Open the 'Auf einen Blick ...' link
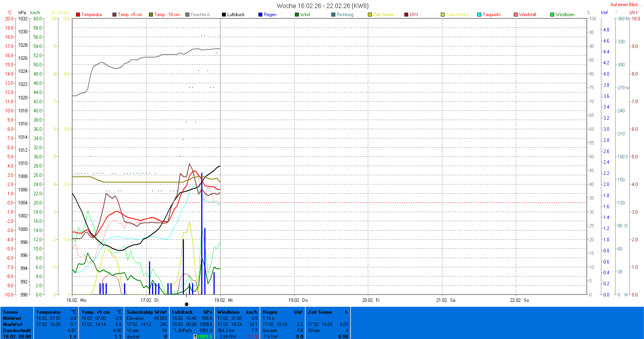The image size is (644, 339). click(626, 5)
